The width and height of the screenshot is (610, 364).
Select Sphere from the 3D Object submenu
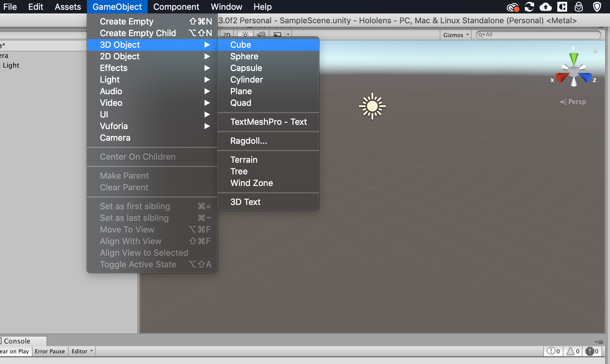point(244,56)
